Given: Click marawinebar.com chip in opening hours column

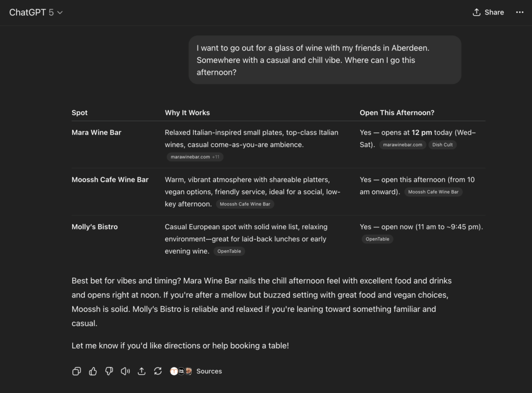Looking at the screenshot, I should click(x=403, y=145).
